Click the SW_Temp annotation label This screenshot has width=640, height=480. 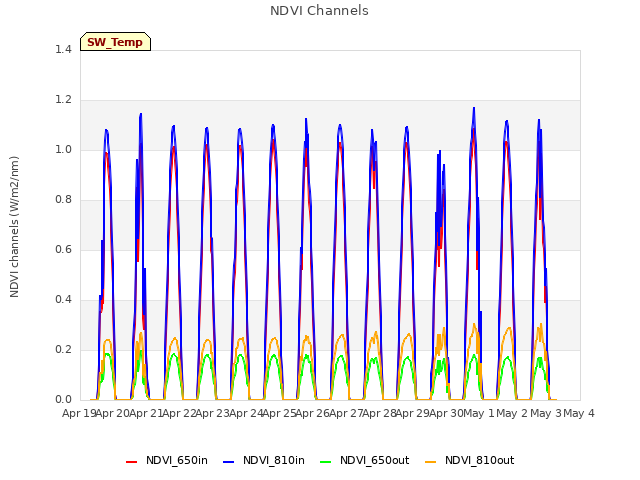116,42
